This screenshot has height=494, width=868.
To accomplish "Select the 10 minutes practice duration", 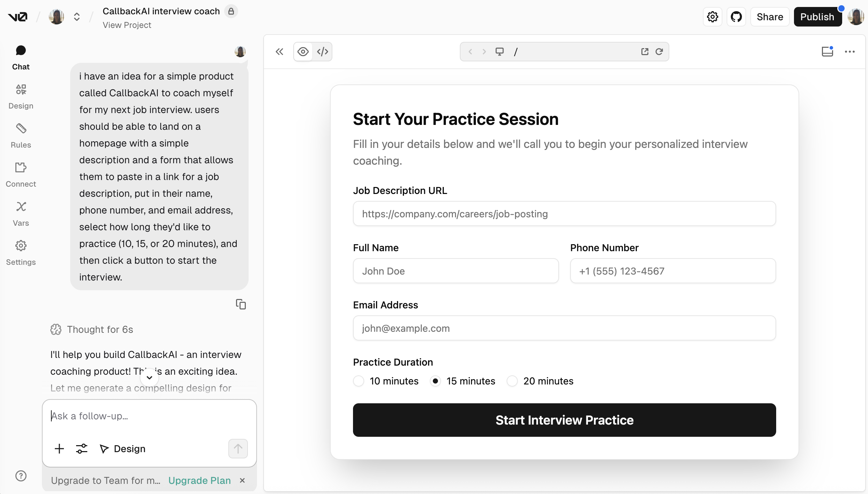I will point(358,381).
